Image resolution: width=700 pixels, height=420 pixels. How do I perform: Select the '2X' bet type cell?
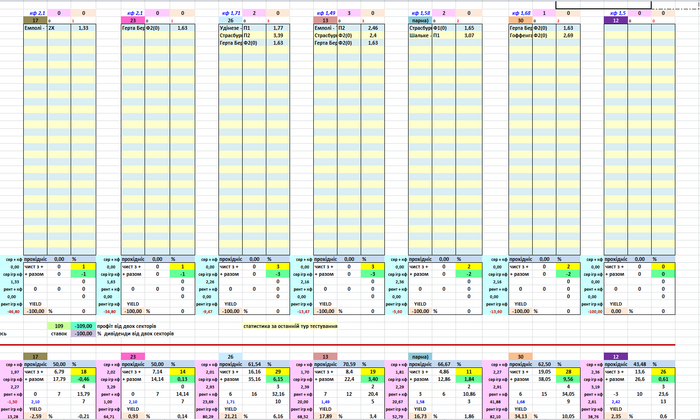(59, 28)
